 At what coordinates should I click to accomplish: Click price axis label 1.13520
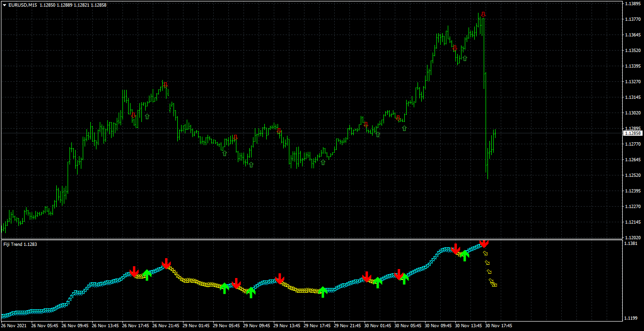(633, 51)
